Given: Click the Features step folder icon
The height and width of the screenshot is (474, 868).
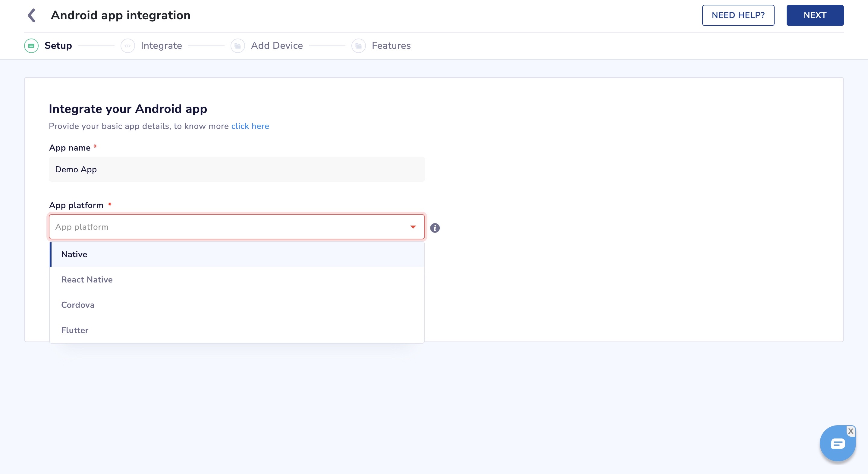Looking at the screenshot, I should (x=359, y=46).
